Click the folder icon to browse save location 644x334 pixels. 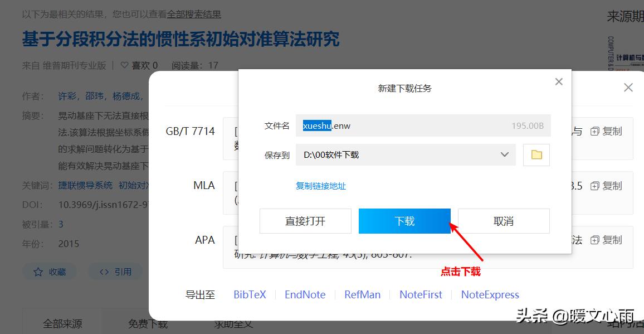536,154
